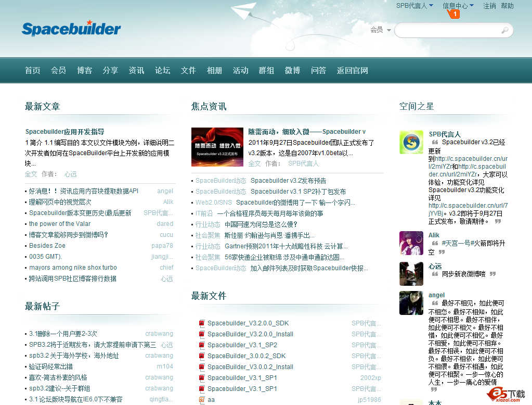This screenshot has width=532, height=405.
Task: Click author papa78 in article list
Action: tap(162, 245)
